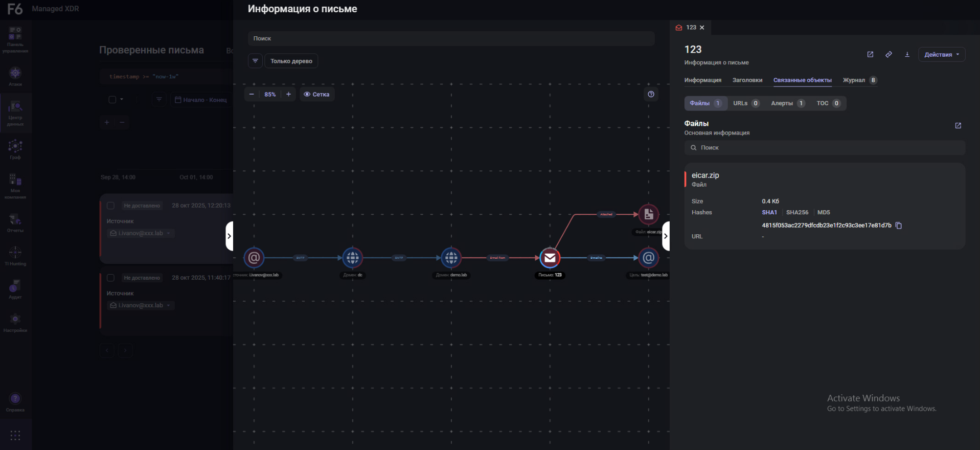Viewport: 980px width, 450px height.
Task: Zoom in the graph with plus button
Action: (x=288, y=95)
